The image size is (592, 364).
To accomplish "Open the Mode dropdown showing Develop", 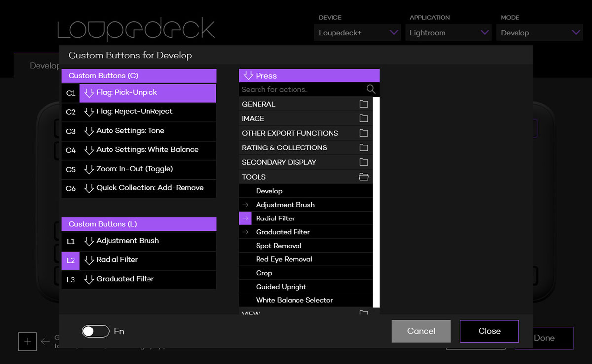I will coord(540,33).
